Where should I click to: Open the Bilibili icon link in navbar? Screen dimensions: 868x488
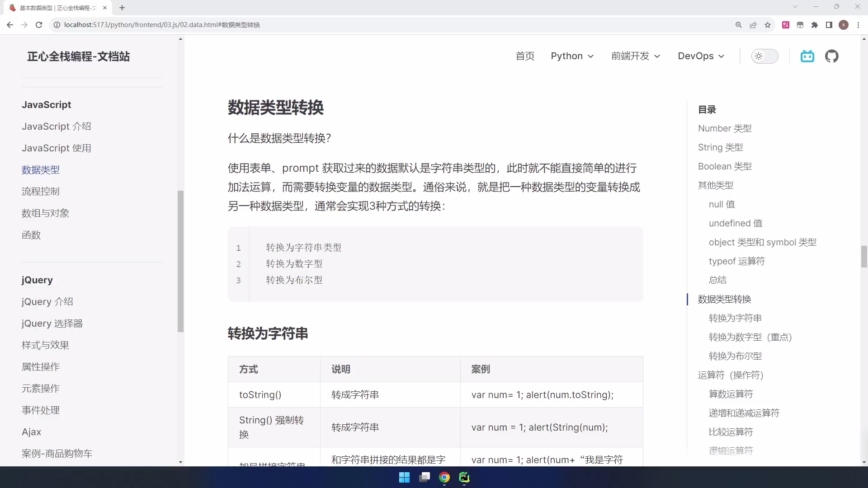(807, 56)
